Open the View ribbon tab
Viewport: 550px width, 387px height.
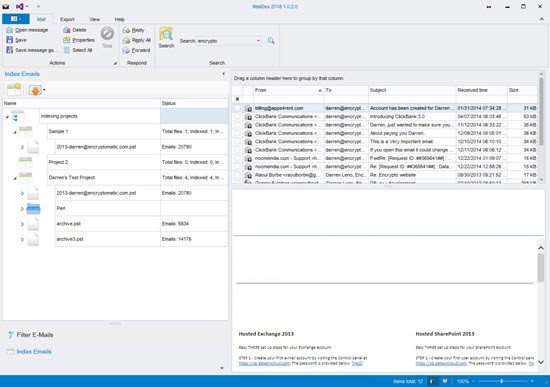click(94, 19)
